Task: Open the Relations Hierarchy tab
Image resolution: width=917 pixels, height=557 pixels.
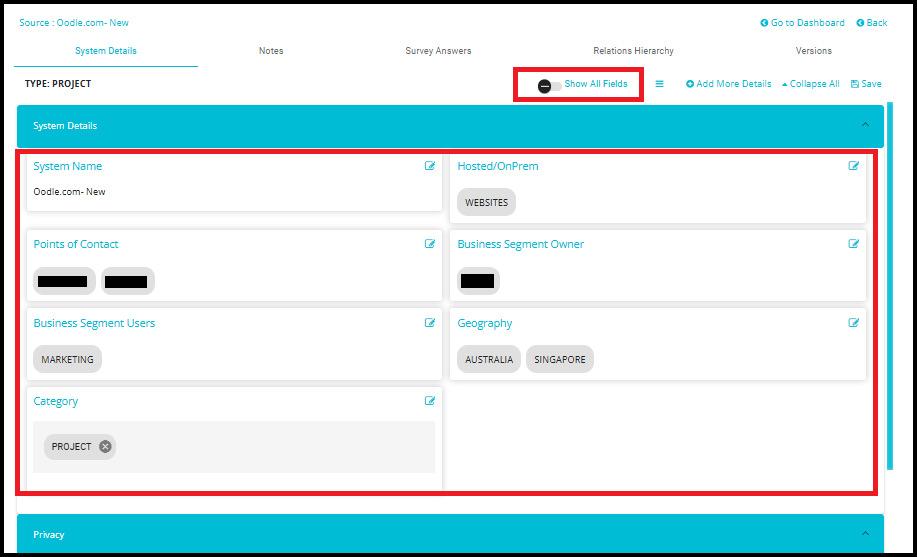Action: (633, 51)
